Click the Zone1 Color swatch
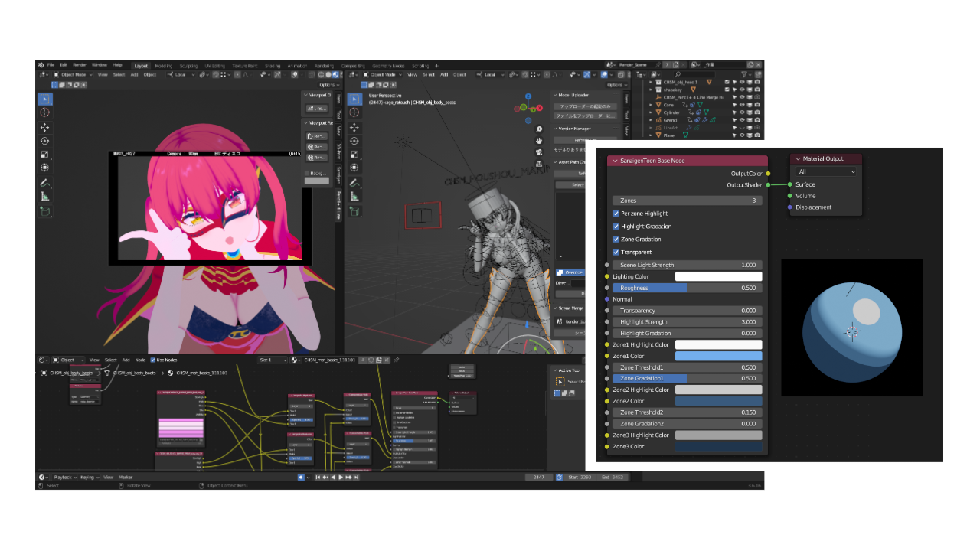 [x=718, y=356]
